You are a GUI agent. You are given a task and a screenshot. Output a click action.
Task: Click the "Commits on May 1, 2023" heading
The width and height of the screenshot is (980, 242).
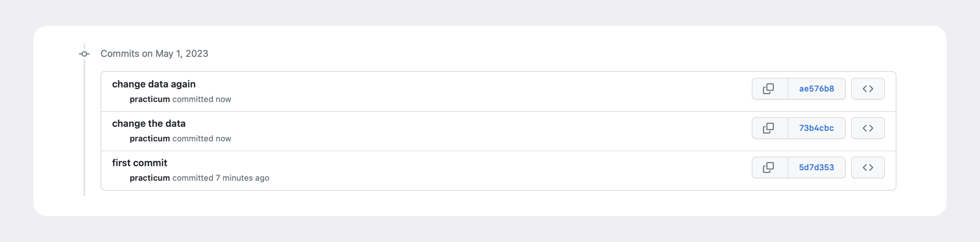click(x=154, y=54)
